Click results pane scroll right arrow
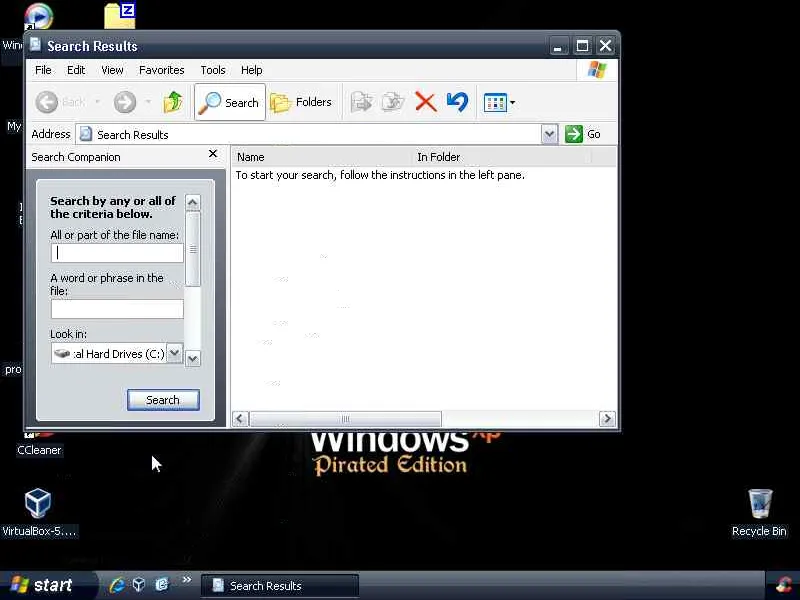 coord(607,419)
